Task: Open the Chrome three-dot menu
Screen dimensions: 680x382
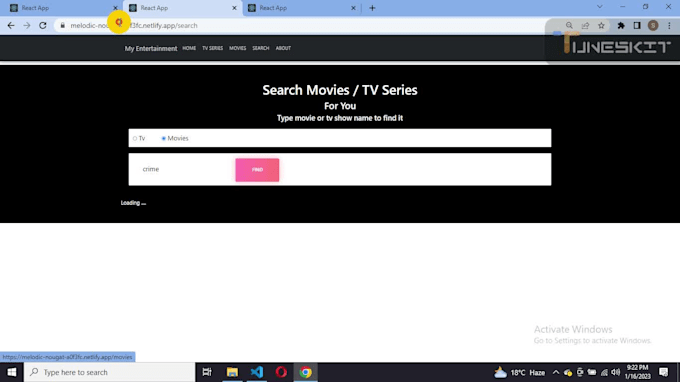Action: click(x=669, y=26)
